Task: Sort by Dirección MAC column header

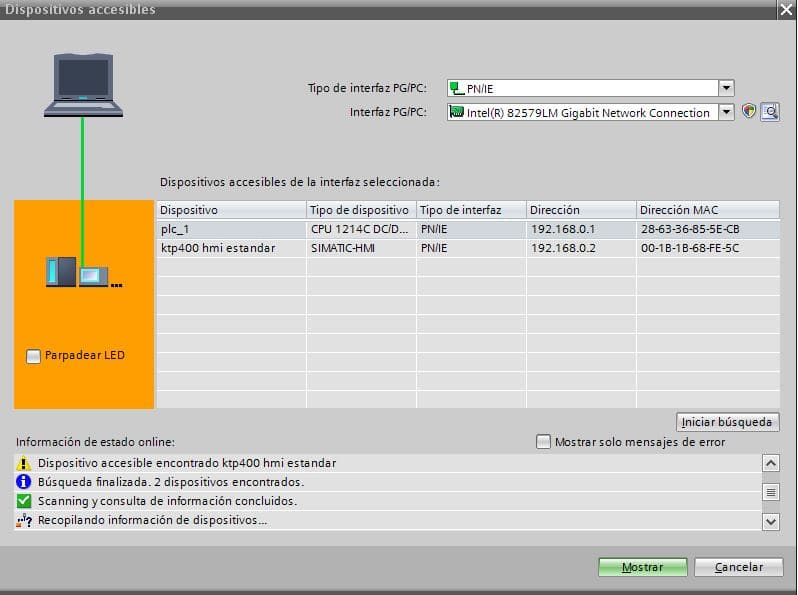Action: [707, 210]
